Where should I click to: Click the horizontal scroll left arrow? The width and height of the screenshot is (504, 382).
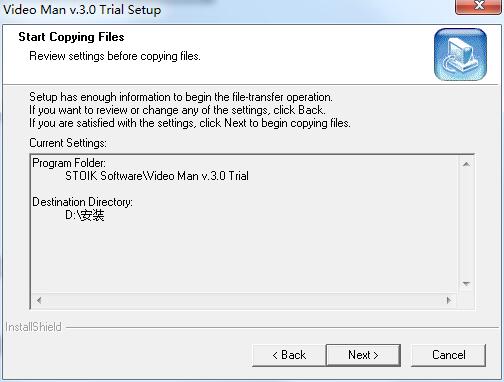click(x=39, y=300)
